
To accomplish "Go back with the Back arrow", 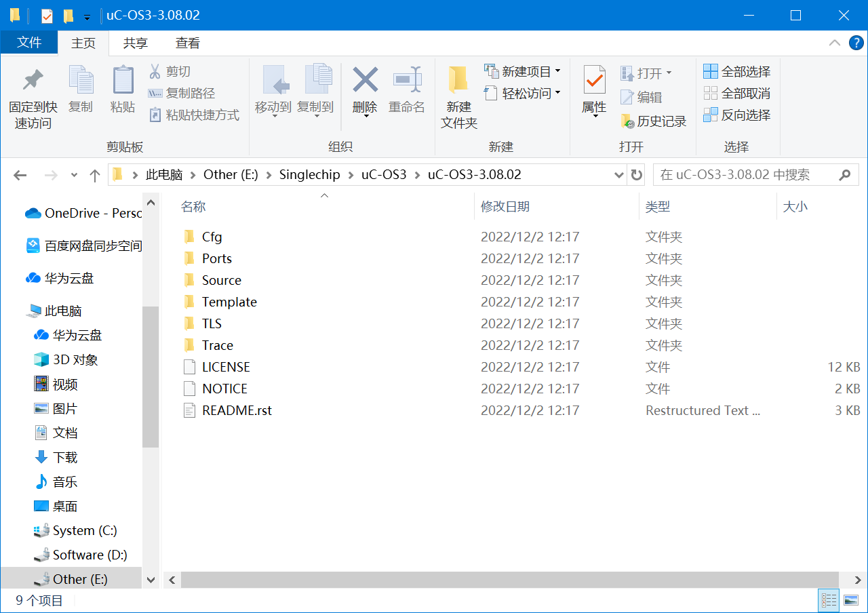I will tap(20, 175).
